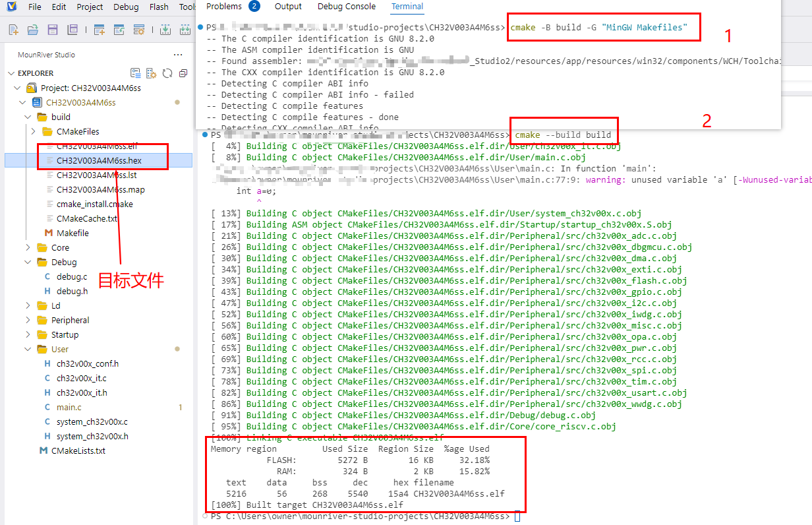Viewport: 812px width, 525px height.
Task: Refresh the Explorer tree
Action: tap(167, 73)
